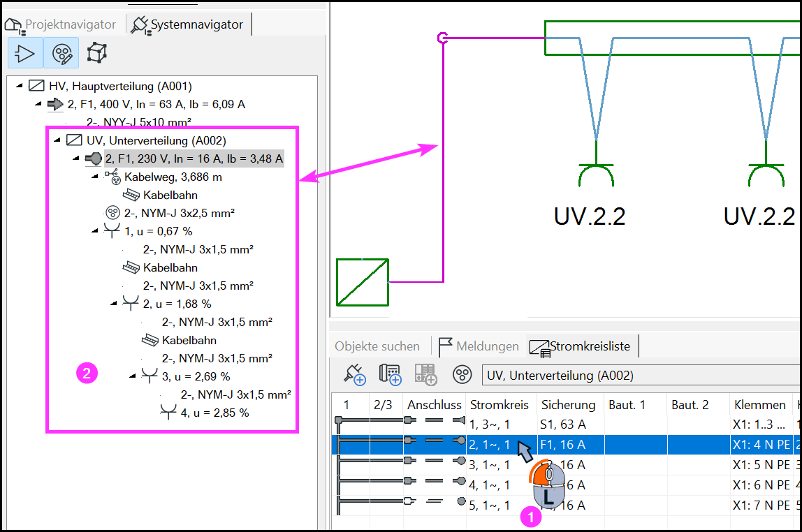
Task: Open the Stromkreisliste tab
Action: [x=580, y=346]
